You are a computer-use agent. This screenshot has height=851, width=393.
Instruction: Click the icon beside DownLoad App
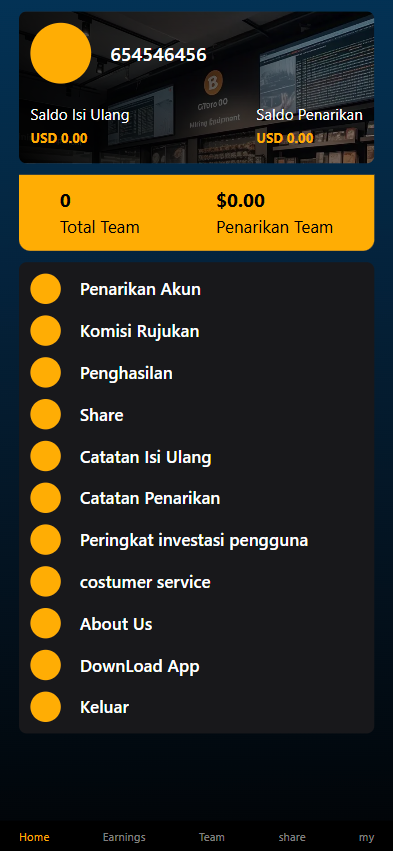(x=46, y=665)
